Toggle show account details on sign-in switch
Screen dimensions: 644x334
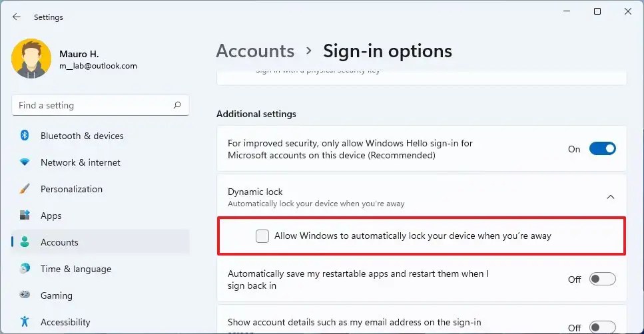603,327
